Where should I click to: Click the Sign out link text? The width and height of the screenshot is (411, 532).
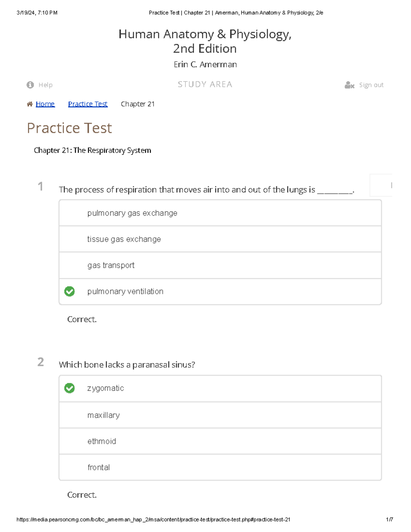click(x=371, y=85)
